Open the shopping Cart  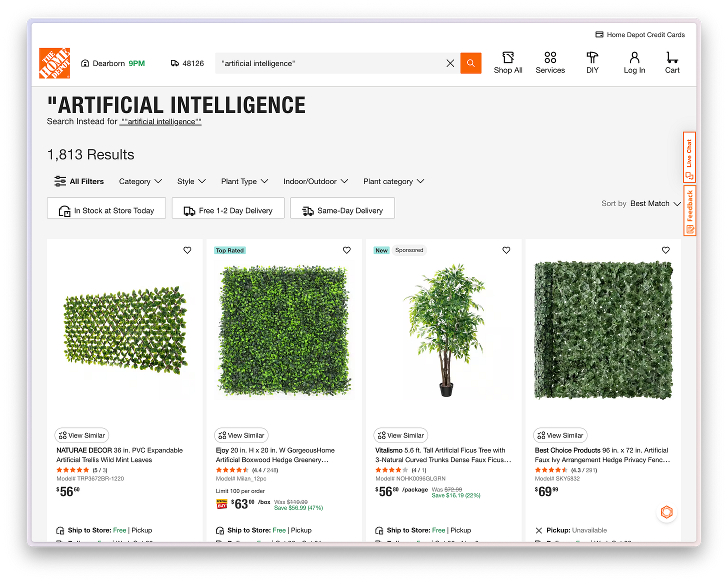tap(672, 63)
